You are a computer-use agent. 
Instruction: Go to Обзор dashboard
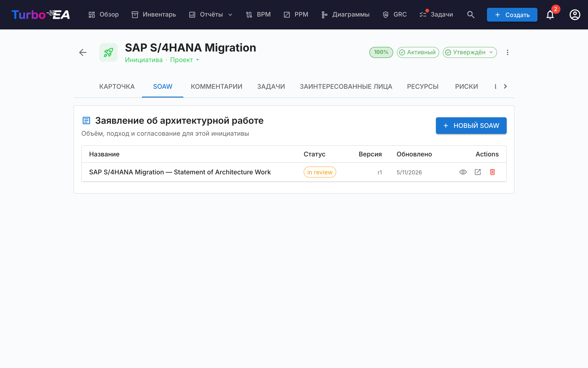[104, 14]
